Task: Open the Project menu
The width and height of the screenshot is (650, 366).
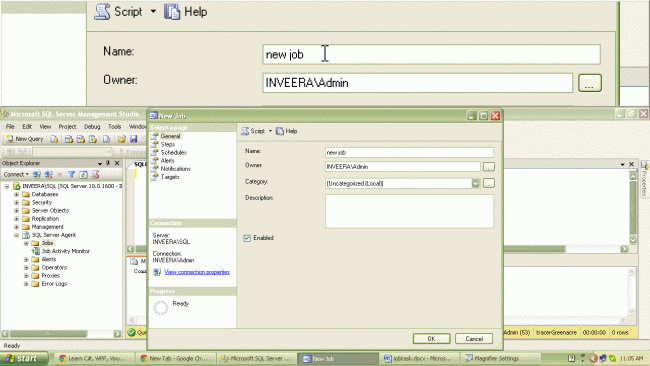Action: [67, 126]
